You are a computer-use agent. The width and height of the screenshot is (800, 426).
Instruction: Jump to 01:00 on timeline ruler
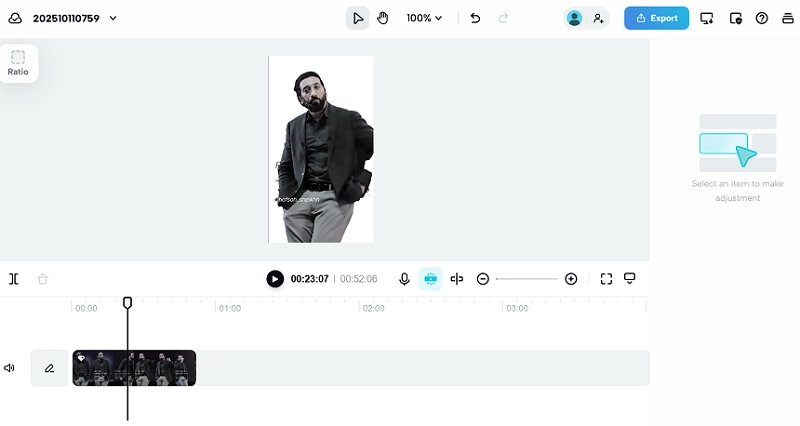(x=230, y=308)
